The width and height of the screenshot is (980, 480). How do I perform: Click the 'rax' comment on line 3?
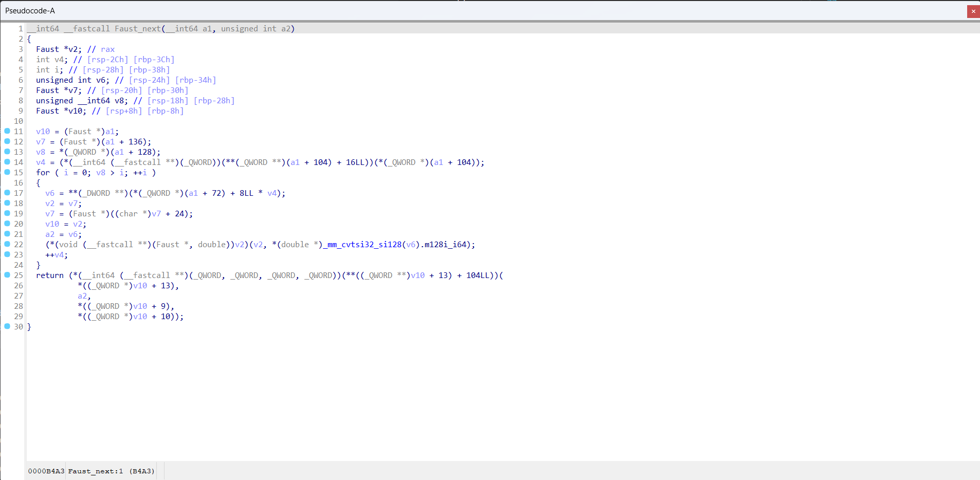(x=108, y=49)
